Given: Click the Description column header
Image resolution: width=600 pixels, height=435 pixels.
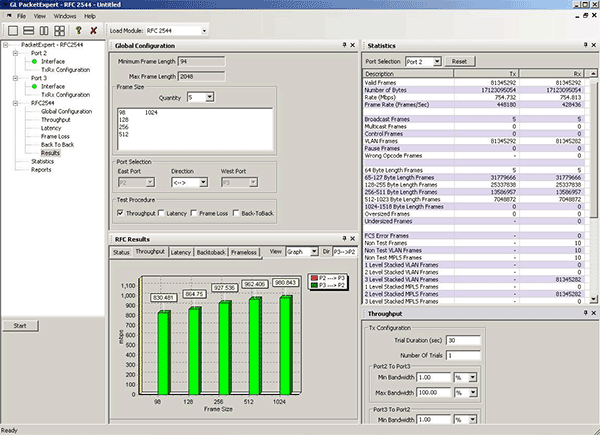Looking at the screenshot, I should coord(408,73).
